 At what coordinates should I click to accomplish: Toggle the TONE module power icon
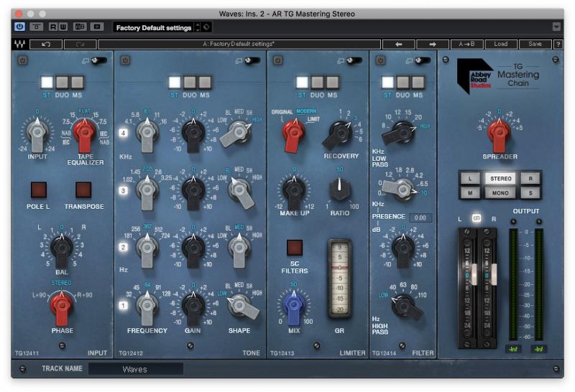point(125,60)
